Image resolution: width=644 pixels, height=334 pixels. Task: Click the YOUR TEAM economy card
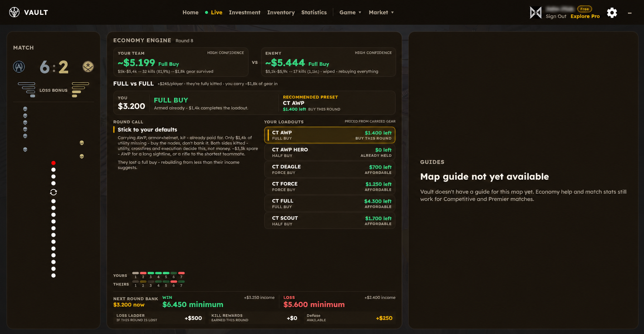181,62
